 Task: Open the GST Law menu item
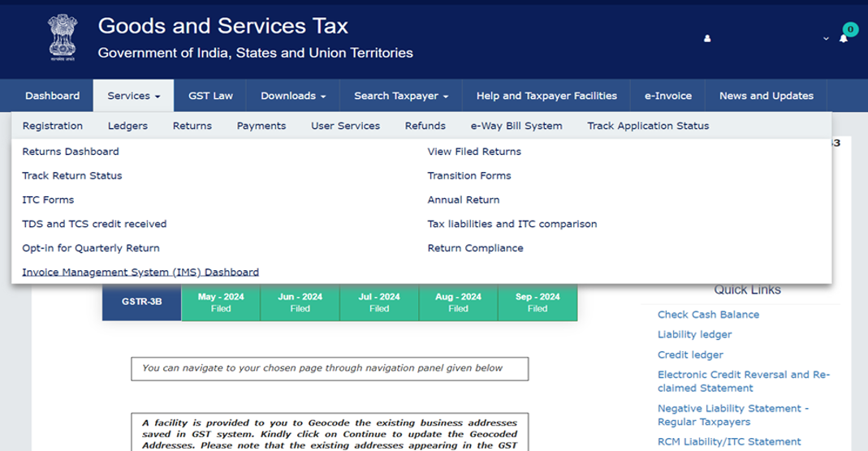coord(210,96)
